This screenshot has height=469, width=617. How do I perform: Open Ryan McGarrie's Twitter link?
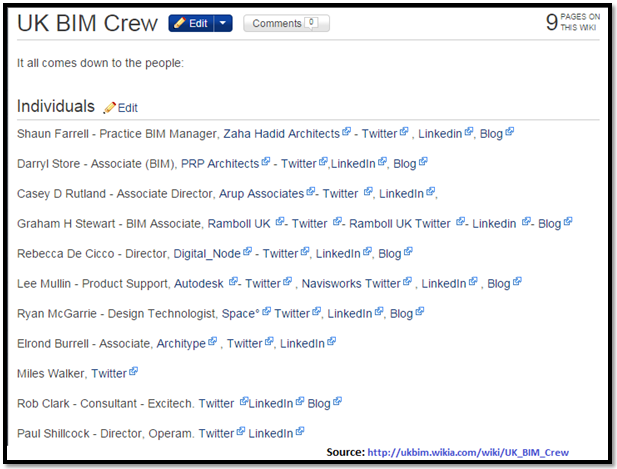pyautogui.click(x=292, y=314)
